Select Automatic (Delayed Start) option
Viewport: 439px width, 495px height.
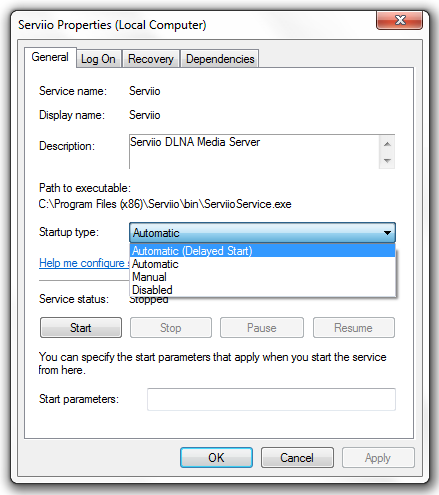tap(262, 251)
